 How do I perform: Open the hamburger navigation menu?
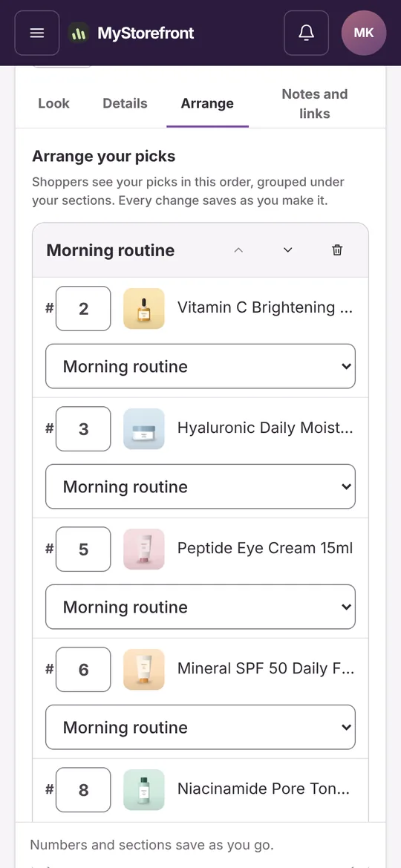click(36, 33)
